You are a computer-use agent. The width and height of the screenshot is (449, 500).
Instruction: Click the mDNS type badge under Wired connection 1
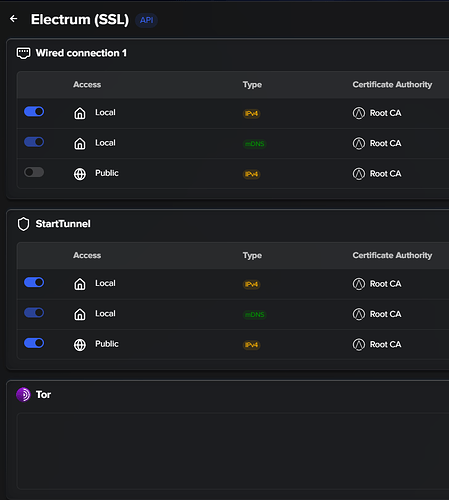[255, 144]
